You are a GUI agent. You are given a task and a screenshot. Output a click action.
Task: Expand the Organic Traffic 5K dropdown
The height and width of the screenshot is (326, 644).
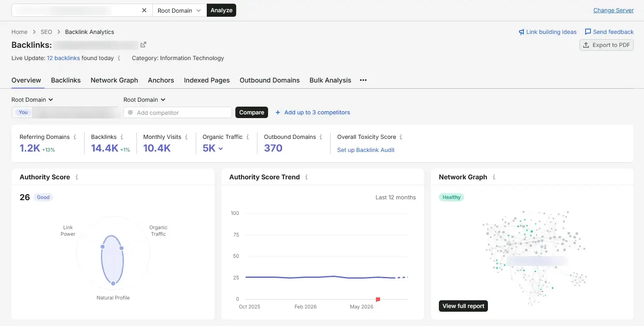[x=221, y=149]
